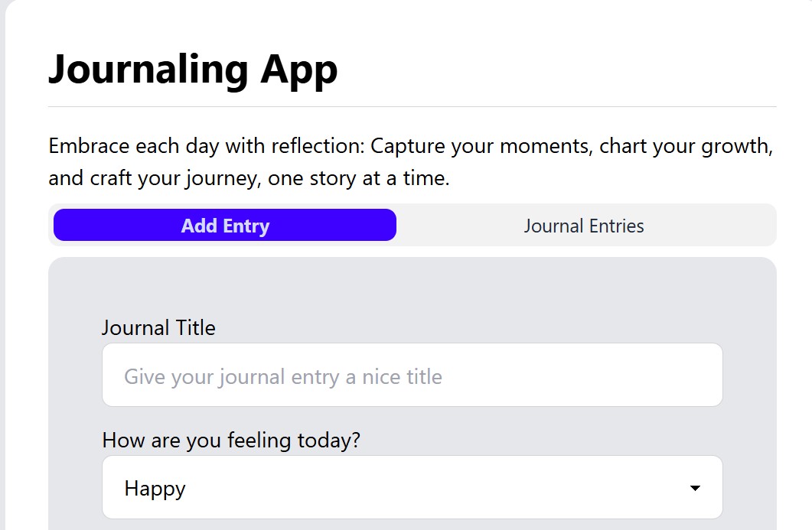Click the Journaling App heading
Viewport: 812px width, 530px height.
[x=193, y=70]
